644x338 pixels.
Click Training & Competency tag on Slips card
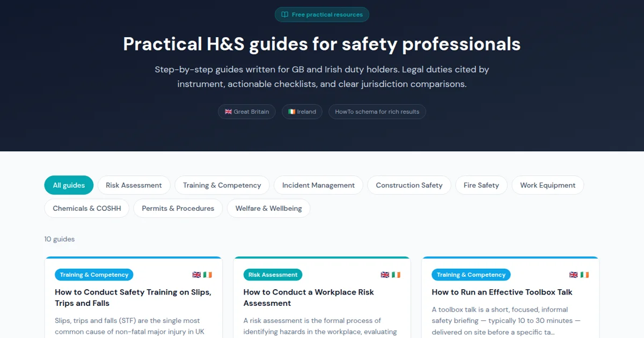(94, 275)
